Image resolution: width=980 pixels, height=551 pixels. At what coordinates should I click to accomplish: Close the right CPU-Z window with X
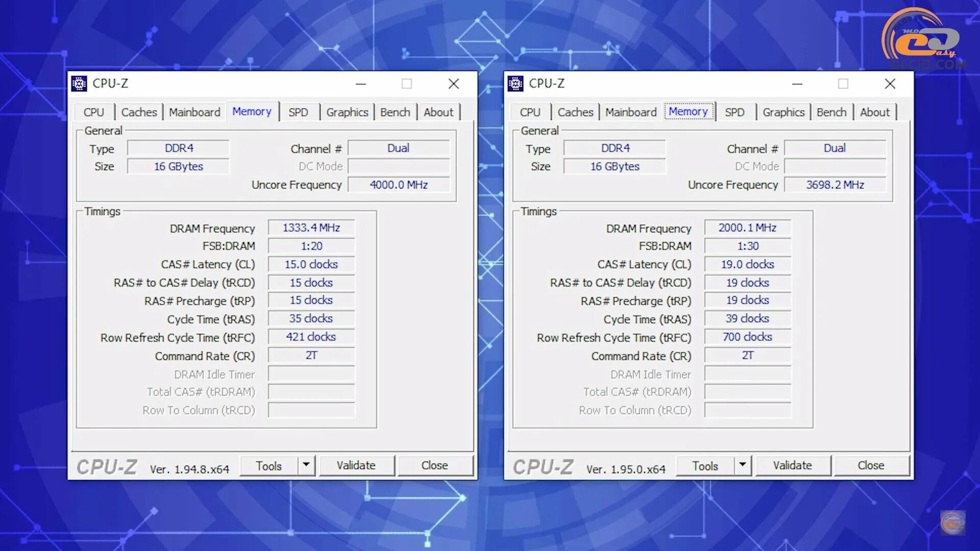click(x=890, y=84)
